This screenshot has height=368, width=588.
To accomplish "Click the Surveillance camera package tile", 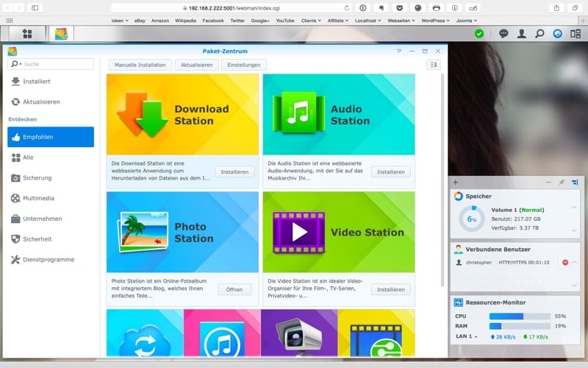I will 299,333.
